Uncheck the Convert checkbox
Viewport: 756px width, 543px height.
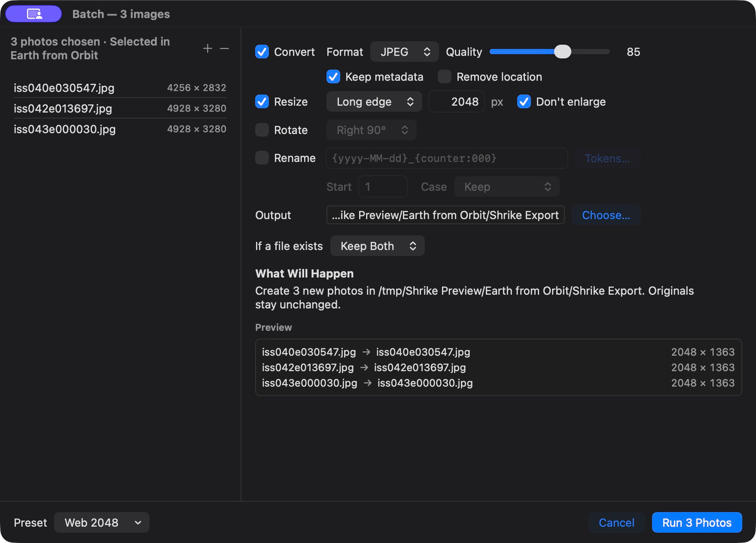(x=262, y=52)
